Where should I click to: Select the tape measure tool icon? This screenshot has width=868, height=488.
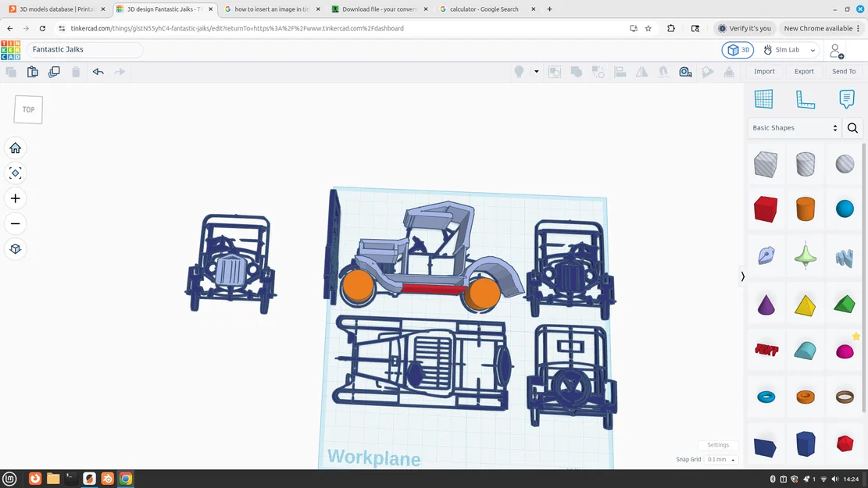[685, 72]
